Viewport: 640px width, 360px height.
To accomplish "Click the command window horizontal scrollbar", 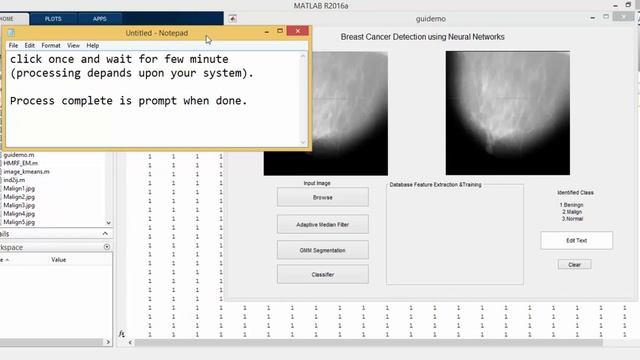I will click(368, 342).
